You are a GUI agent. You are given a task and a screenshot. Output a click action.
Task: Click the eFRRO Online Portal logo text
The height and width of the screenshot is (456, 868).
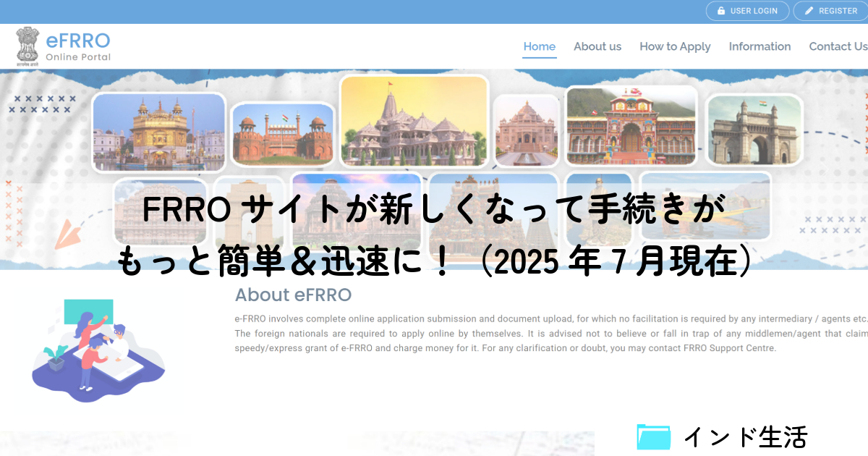pos(78,46)
